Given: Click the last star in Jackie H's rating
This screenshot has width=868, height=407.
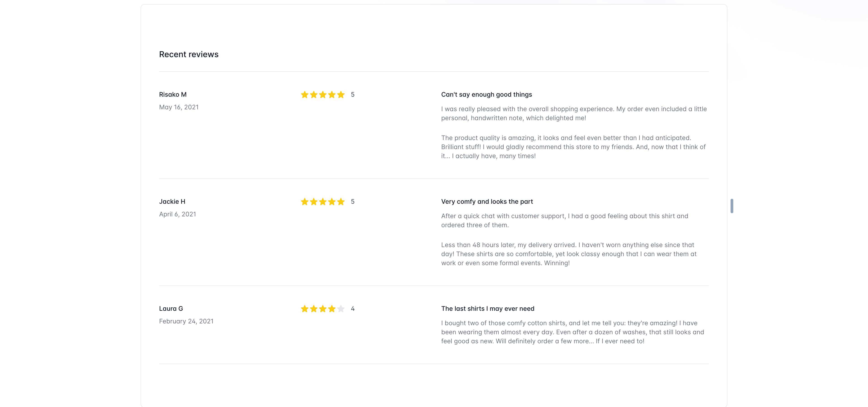Looking at the screenshot, I should tap(341, 202).
